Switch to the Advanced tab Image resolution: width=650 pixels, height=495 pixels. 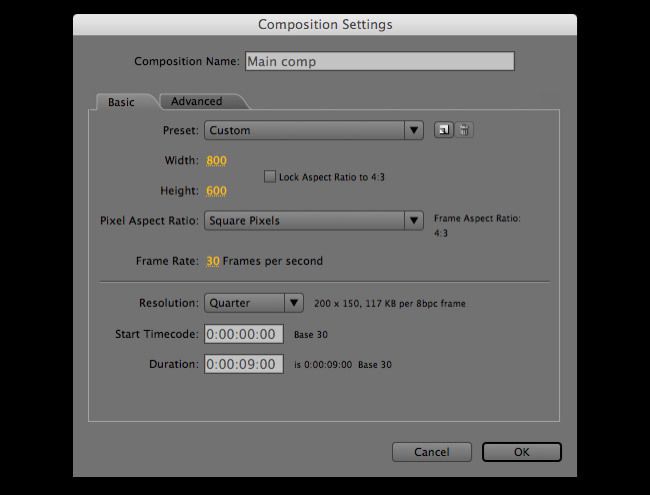pos(197,101)
